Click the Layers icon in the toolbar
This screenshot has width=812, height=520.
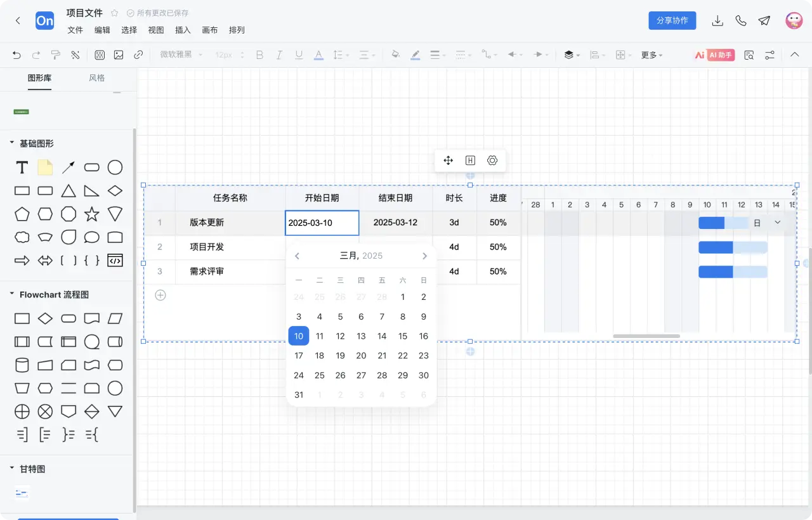[x=569, y=55]
